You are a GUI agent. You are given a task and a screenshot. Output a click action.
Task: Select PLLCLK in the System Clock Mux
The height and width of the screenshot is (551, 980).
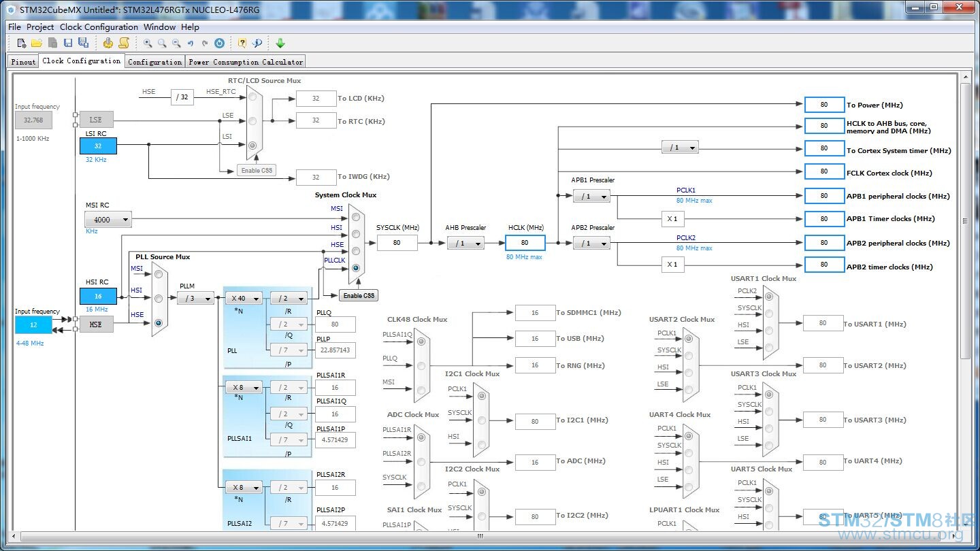[x=355, y=268]
